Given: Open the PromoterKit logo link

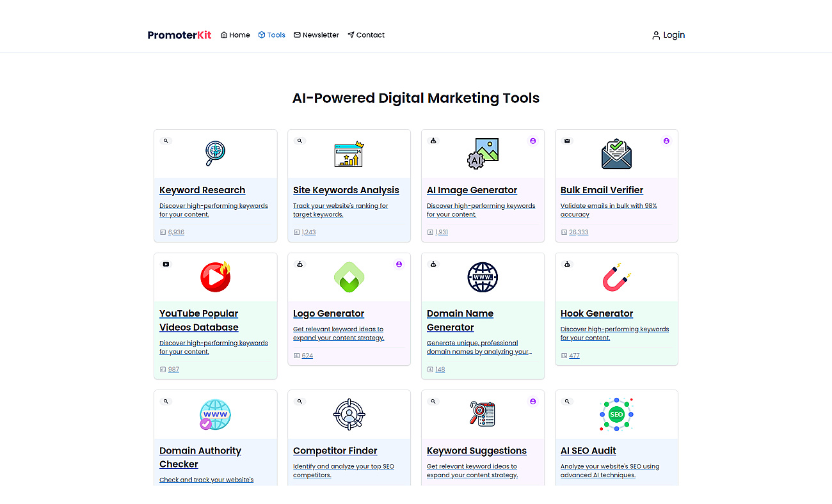Looking at the screenshot, I should 179,35.
